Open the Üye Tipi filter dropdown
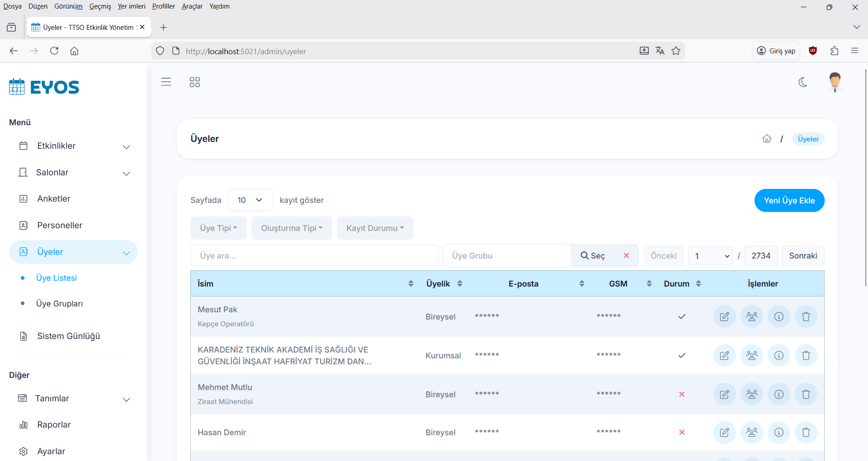The height and width of the screenshot is (461, 868). (x=218, y=228)
